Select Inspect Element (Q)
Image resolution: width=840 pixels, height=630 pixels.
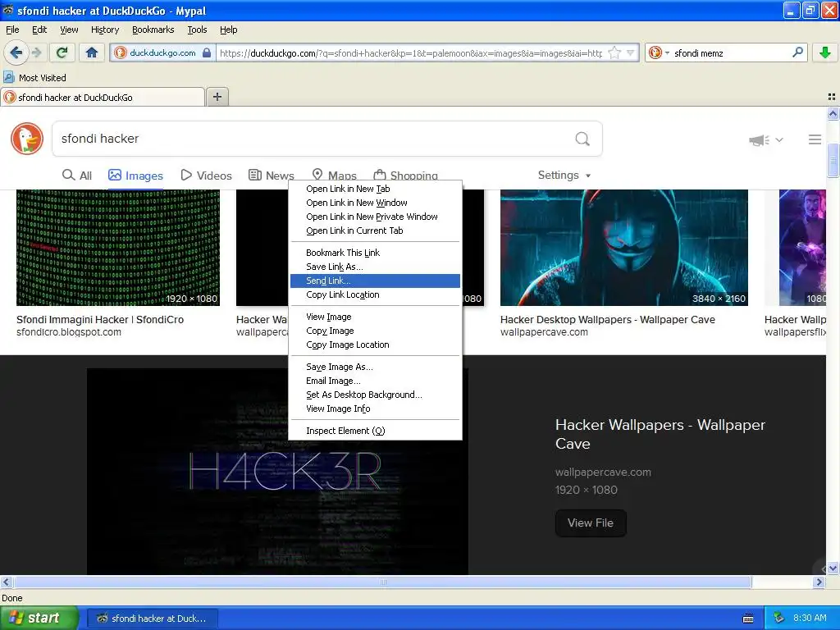[375, 431]
